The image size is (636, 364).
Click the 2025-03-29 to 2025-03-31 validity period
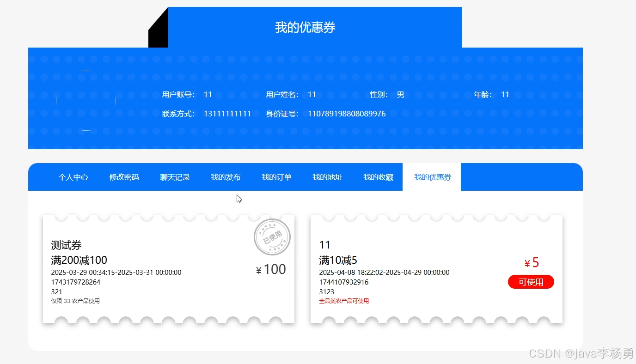[x=116, y=273]
